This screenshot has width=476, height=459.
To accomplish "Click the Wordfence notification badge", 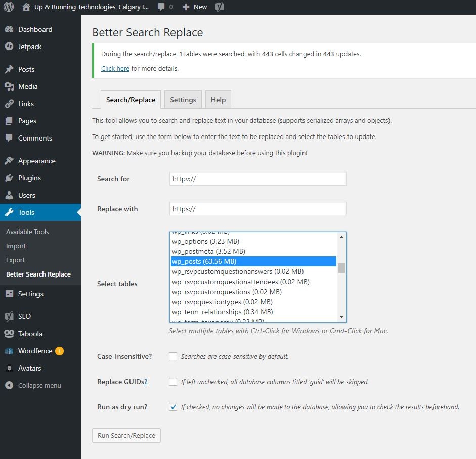I will [x=59, y=351].
